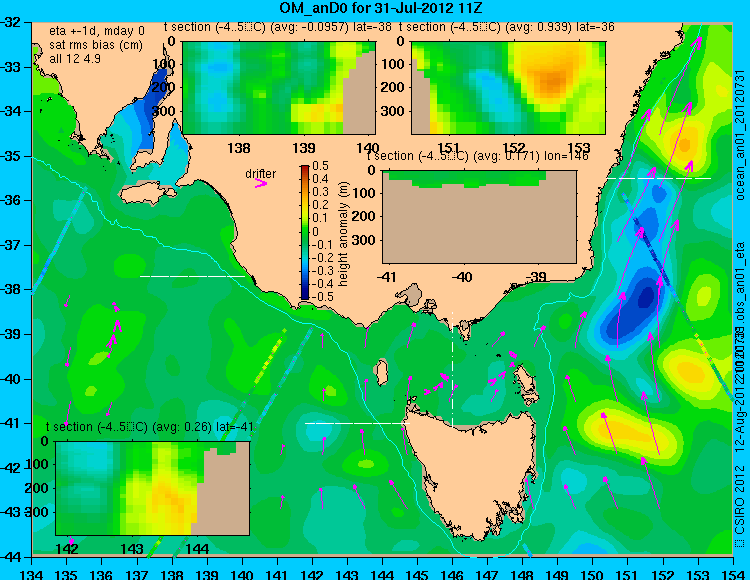
Task: Click the 154 longitude axis label
Action: coord(733,574)
